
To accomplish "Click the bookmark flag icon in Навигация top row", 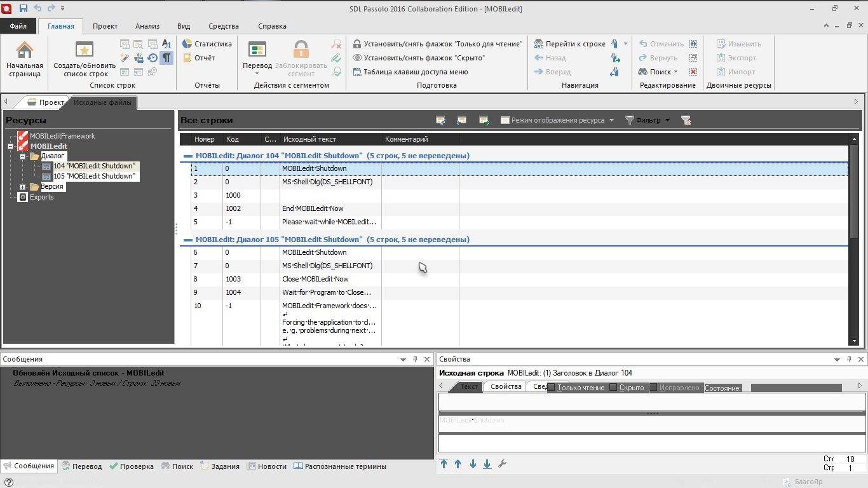I will [x=614, y=44].
